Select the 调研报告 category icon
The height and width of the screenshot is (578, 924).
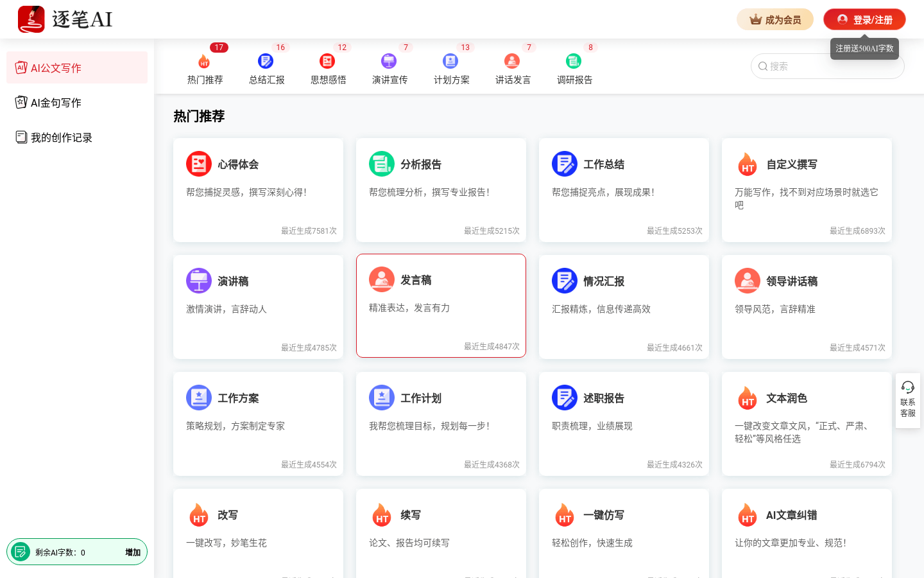(574, 61)
